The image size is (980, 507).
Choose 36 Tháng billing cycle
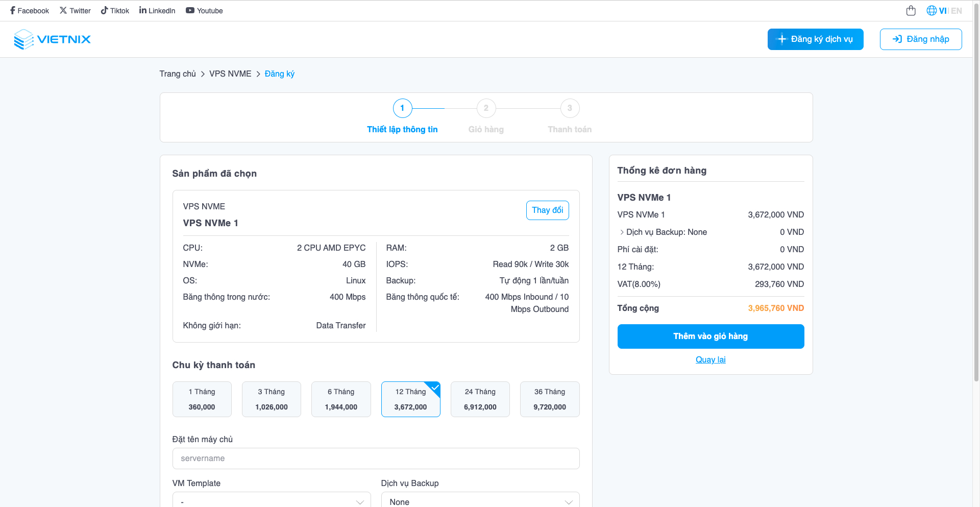550,399
